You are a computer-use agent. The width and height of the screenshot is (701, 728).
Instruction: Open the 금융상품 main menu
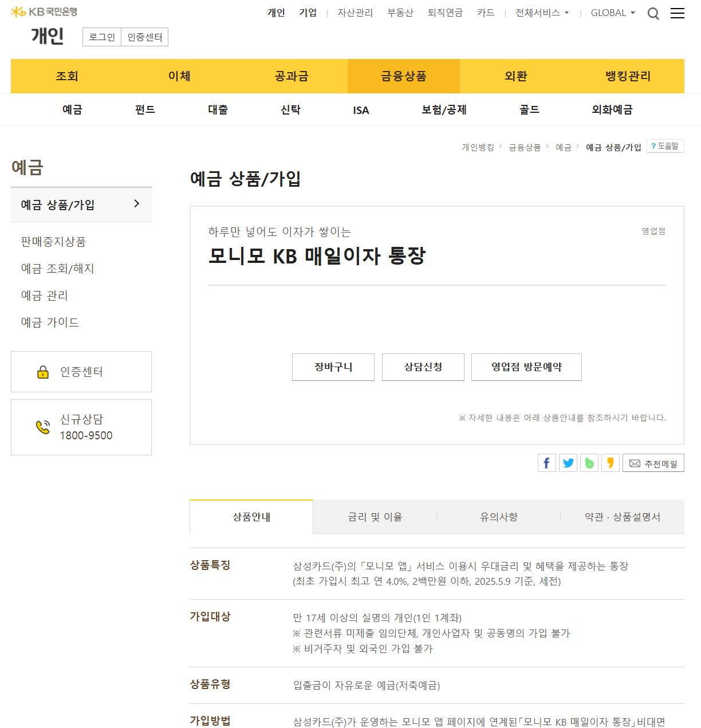(x=404, y=76)
